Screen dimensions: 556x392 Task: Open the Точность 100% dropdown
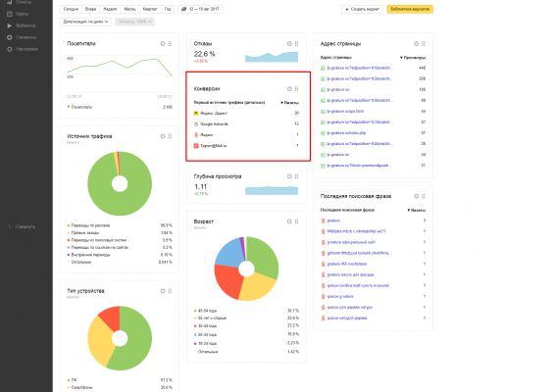coord(134,22)
